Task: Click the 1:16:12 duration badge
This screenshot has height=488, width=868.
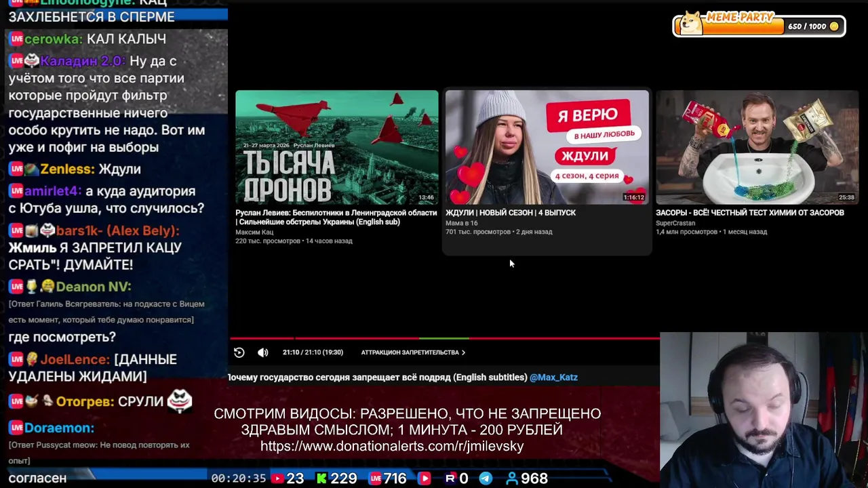Action: [634, 197]
